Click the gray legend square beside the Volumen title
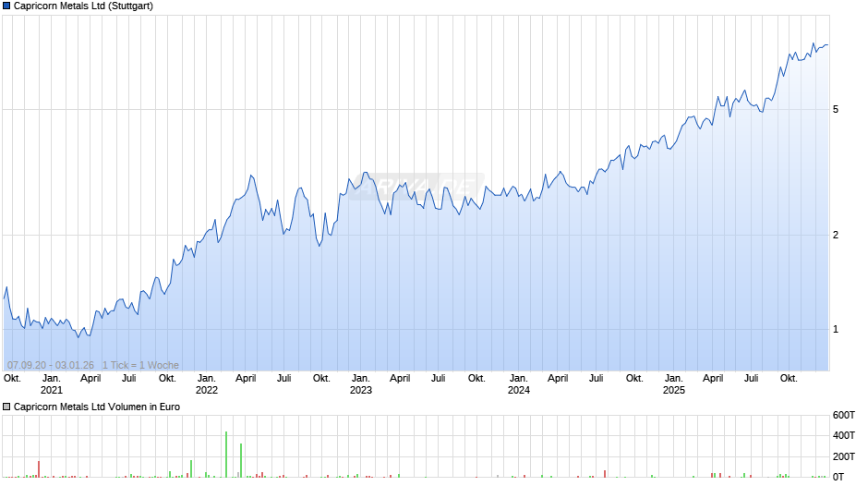 pos(6,407)
